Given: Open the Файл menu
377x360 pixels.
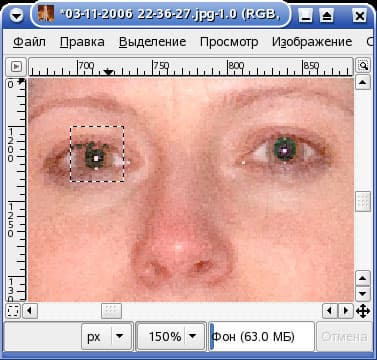Looking at the screenshot, I should [x=29, y=42].
